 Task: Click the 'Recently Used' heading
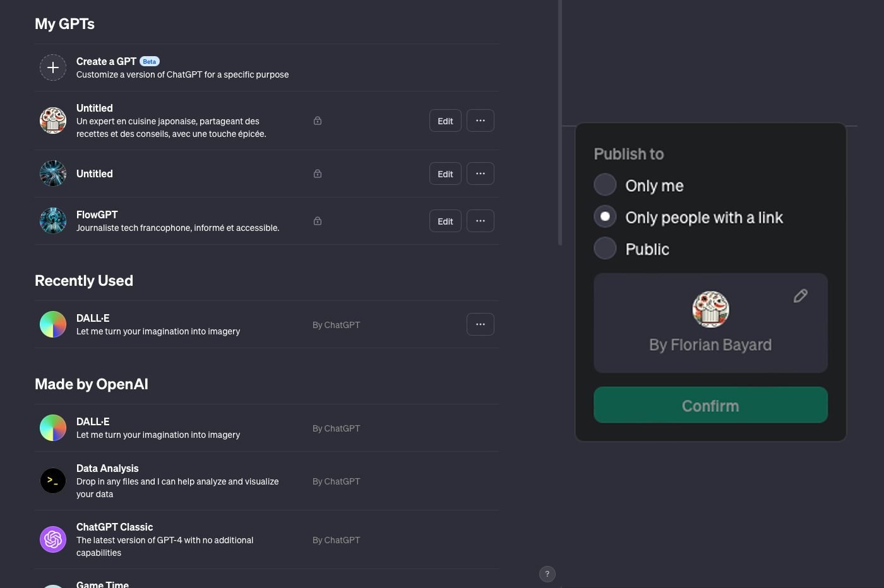84,281
